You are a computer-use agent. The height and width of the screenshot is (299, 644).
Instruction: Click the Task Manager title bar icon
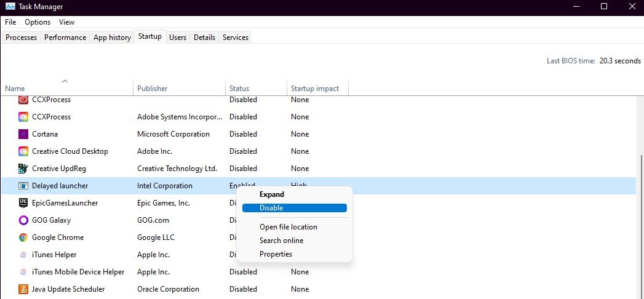tap(10, 7)
